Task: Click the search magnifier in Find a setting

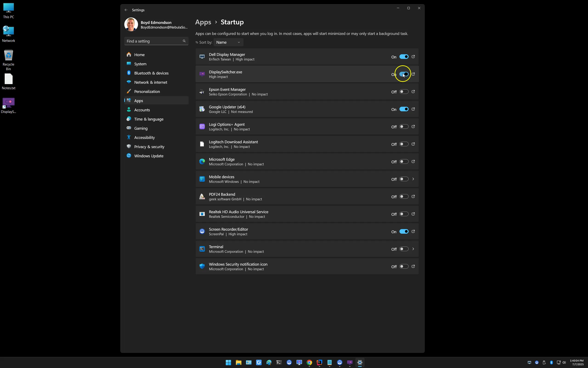Action: pos(184,41)
